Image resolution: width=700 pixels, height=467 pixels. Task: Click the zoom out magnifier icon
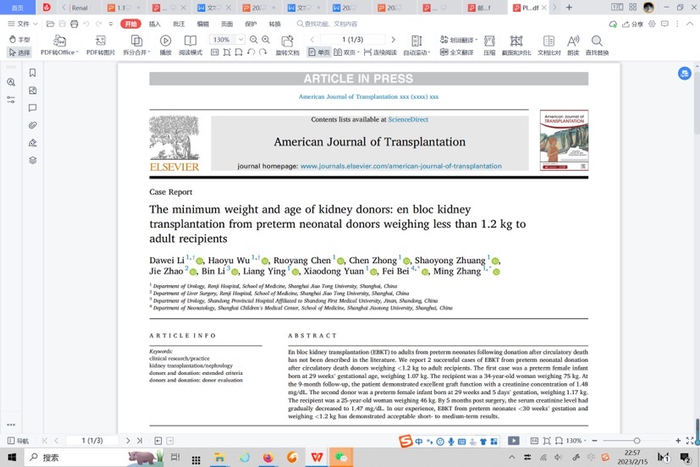pos(254,39)
